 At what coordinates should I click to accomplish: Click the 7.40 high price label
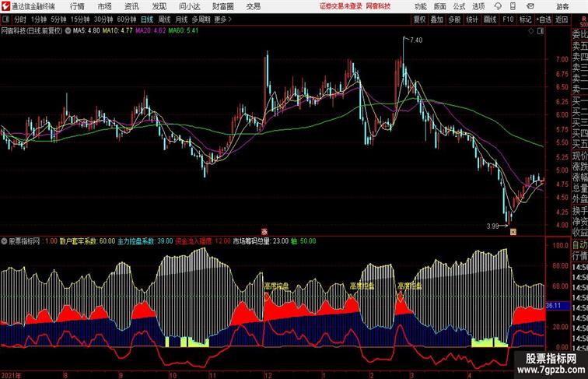pyautogui.click(x=416, y=40)
